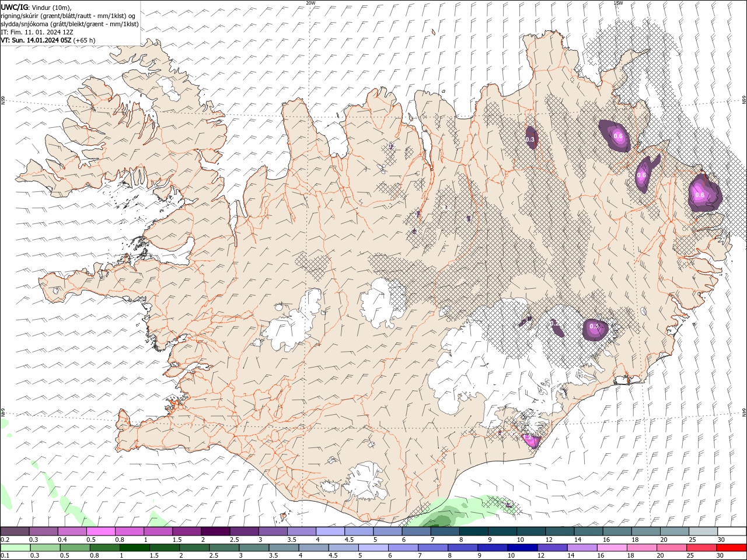Click the '66N' latitude label on right edge
Screen dimensions: 747x560
[x=744, y=100]
